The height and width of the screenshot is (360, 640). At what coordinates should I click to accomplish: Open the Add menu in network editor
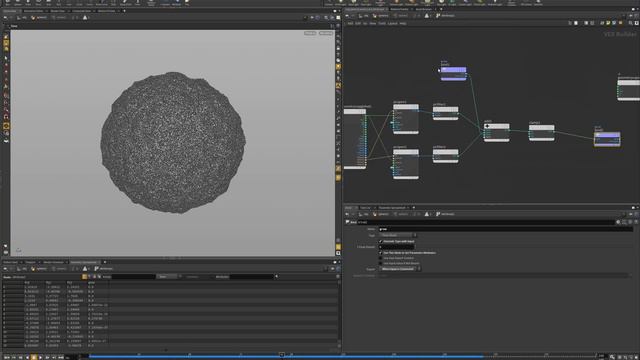point(350,24)
